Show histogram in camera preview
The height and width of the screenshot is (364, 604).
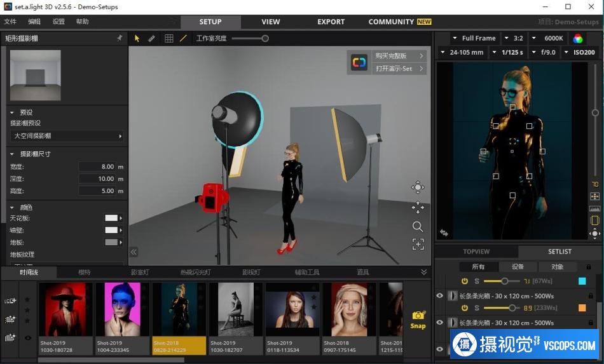click(594, 208)
